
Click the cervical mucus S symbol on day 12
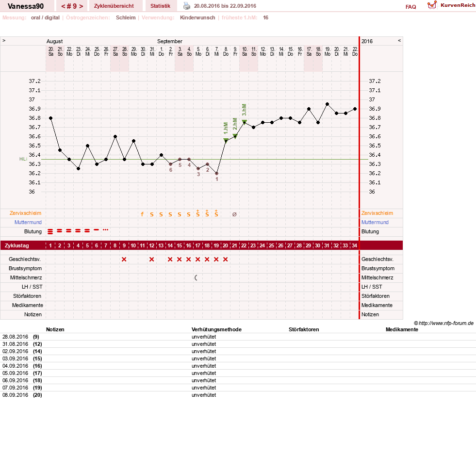152,214
